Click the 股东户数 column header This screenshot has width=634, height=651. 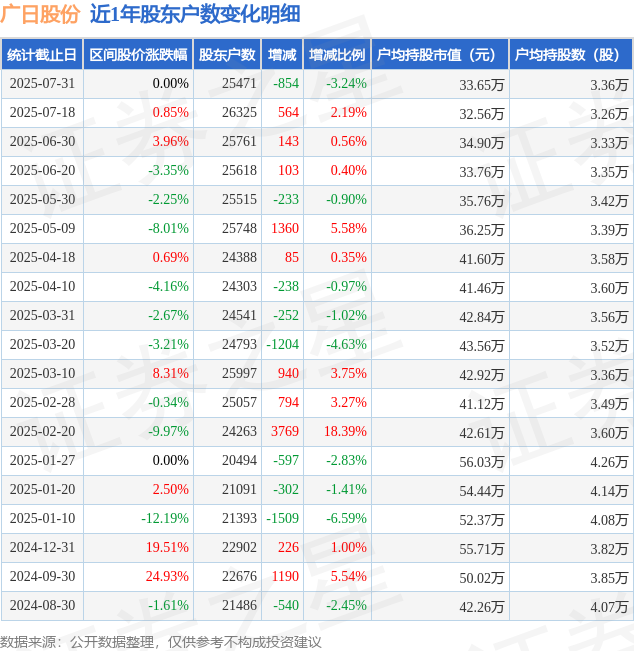click(228, 55)
